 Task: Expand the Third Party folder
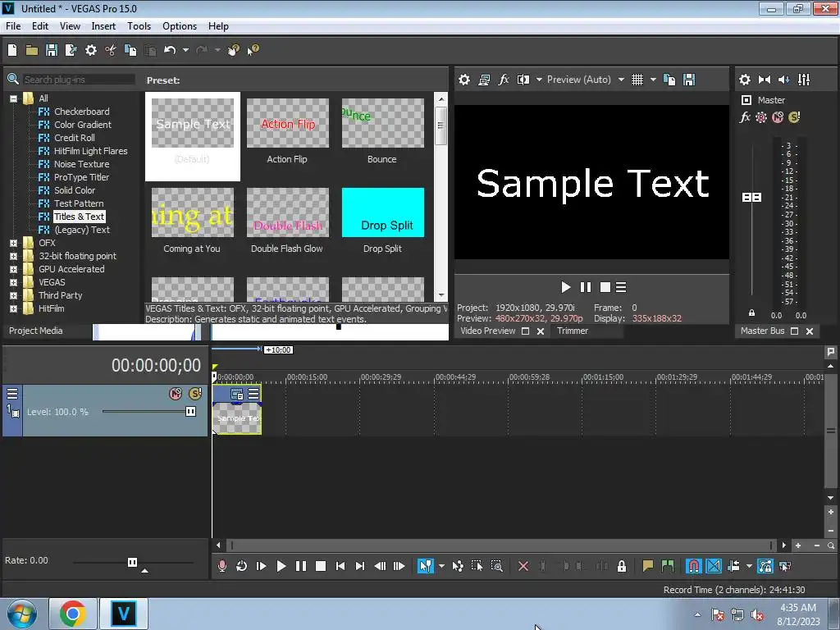point(13,295)
